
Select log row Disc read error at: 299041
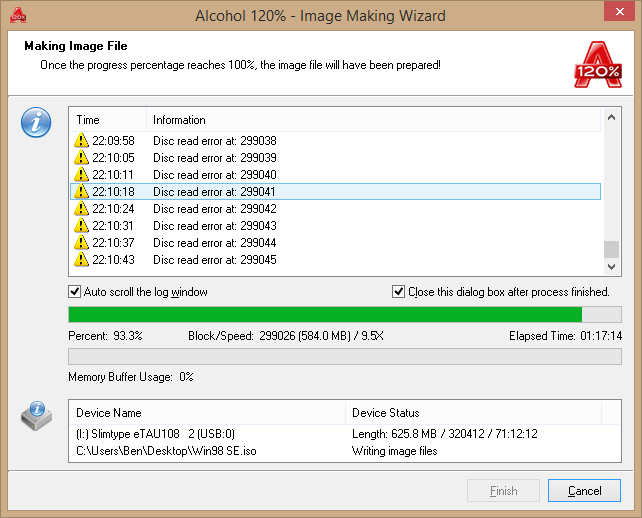pos(335,191)
